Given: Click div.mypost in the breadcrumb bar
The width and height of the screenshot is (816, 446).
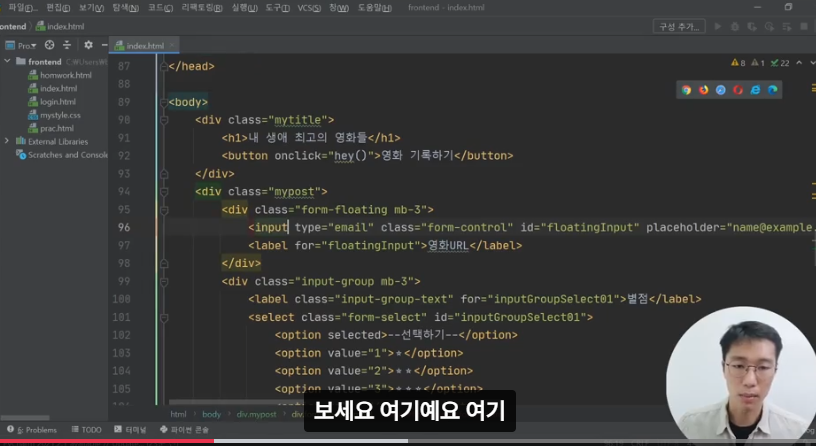Looking at the screenshot, I should 257,414.
